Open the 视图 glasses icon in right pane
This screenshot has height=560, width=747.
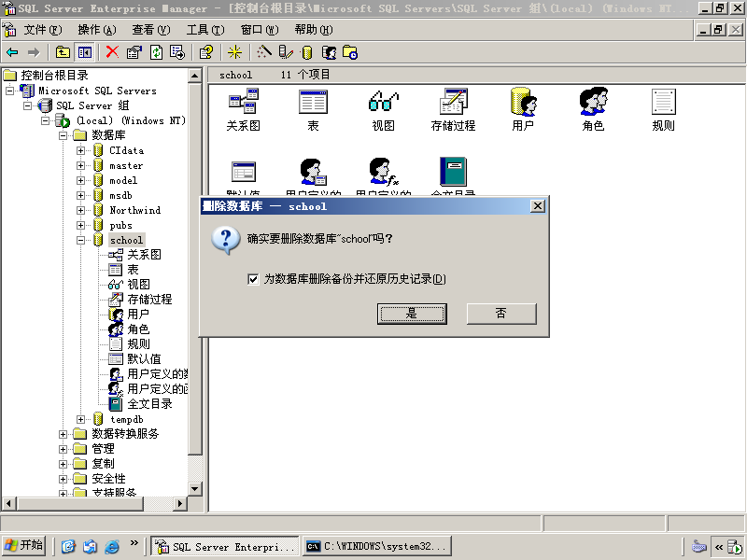pyautogui.click(x=384, y=101)
